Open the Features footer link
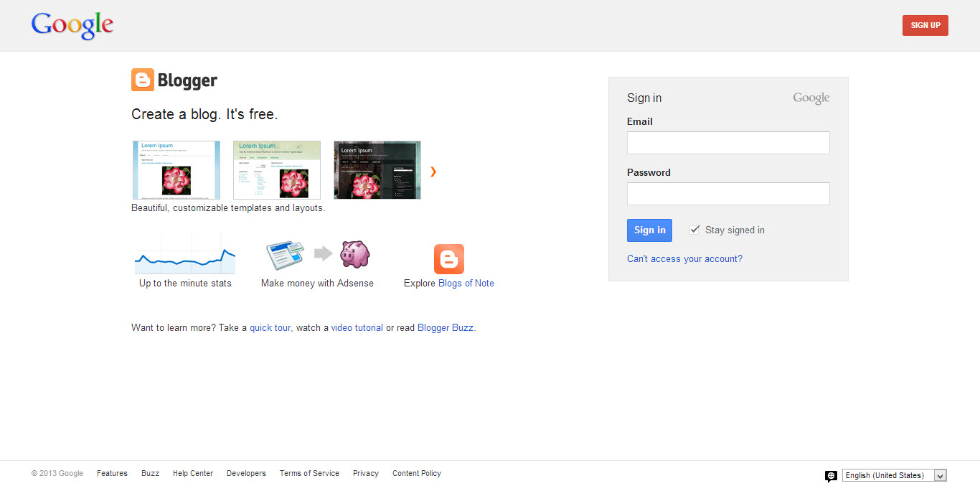 [x=112, y=474]
